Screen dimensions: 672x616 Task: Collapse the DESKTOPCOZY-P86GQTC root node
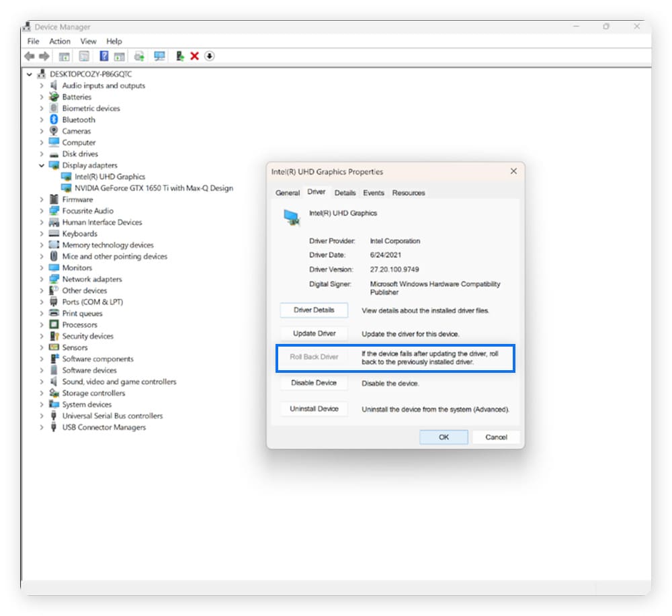pos(29,74)
